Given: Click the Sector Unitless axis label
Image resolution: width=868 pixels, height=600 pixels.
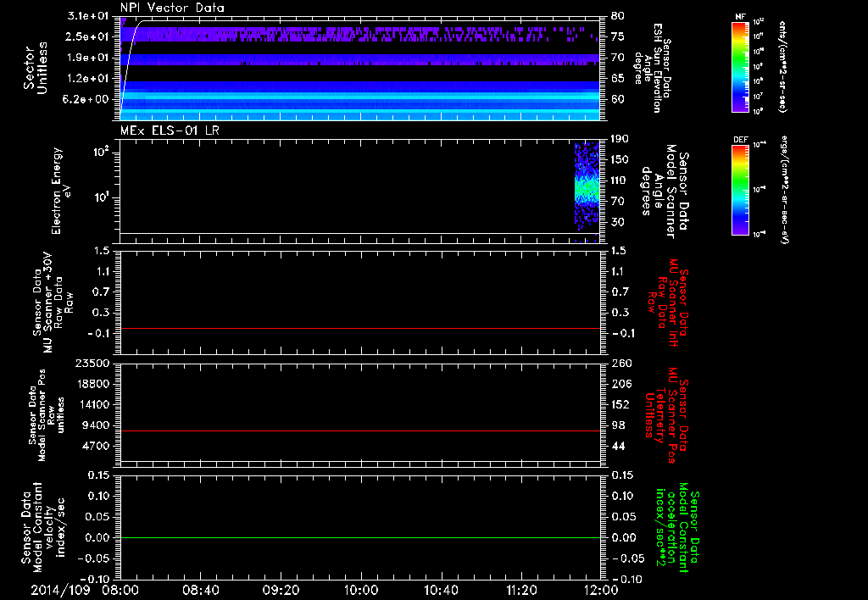Looking at the screenshot, I should coord(35,68).
